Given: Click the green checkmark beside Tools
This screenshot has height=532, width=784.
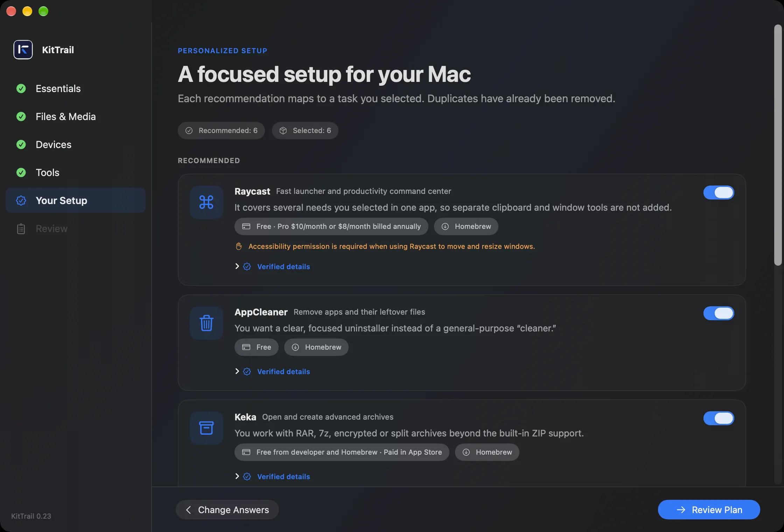Looking at the screenshot, I should coord(21,173).
